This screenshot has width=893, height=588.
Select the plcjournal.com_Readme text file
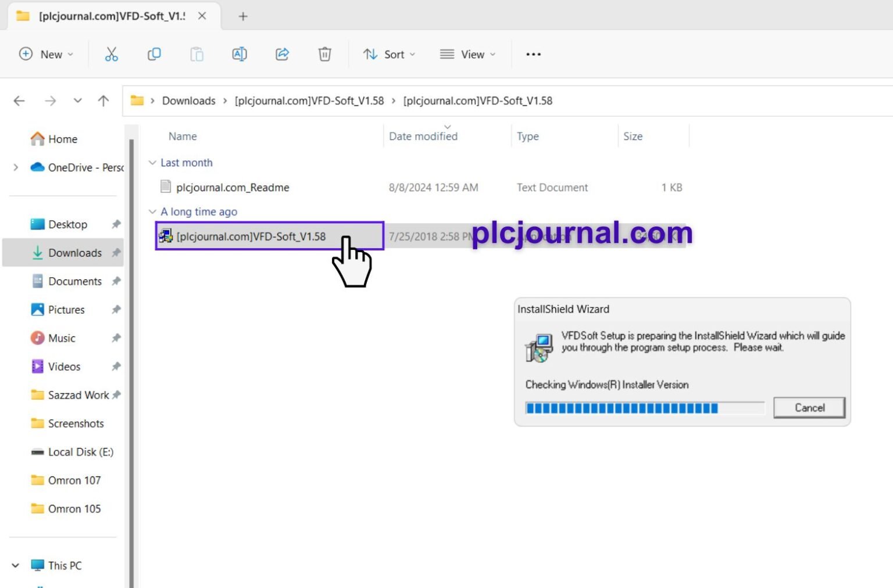(x=233, y=188)
